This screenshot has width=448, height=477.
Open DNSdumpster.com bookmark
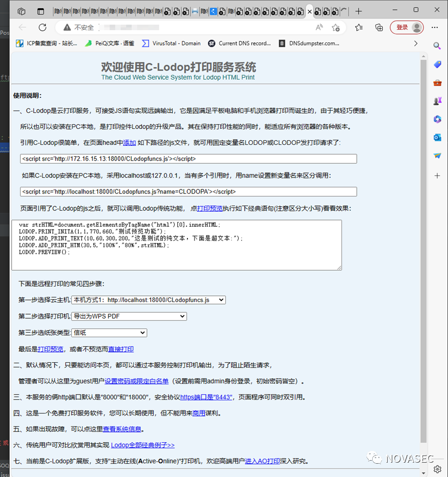[x=309, y=44]
